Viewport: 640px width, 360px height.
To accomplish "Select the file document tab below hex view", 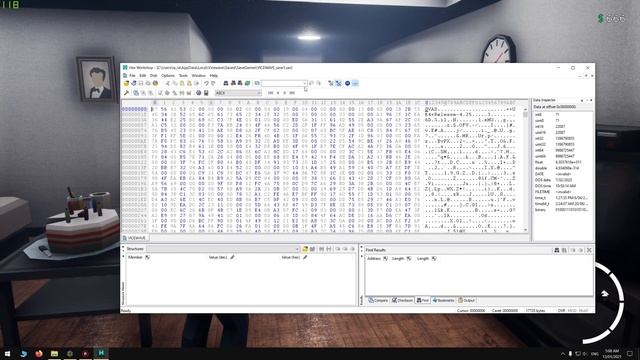I will tap(135, 238).
